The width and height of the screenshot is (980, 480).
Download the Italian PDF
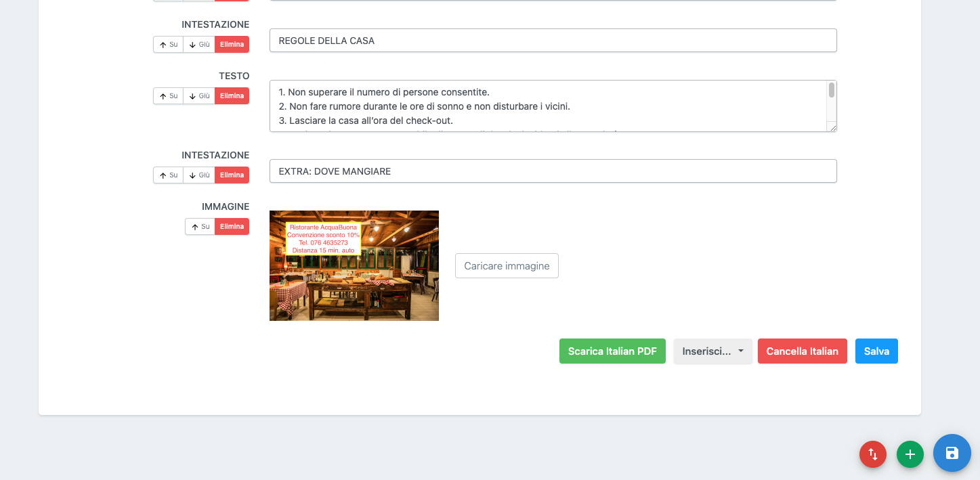(x=612, y=351)
